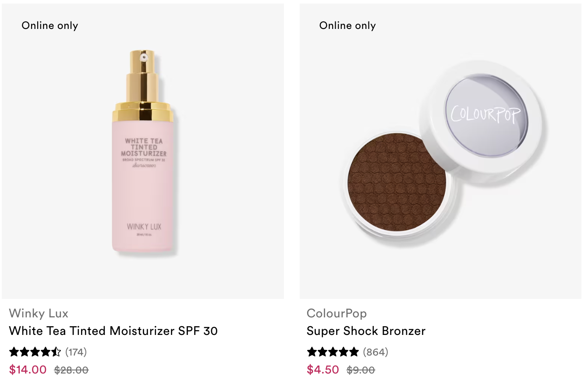Click the struck-through $28.00 original price
Image resolution: width=588 pixels, height=377 pixels.
point(71,370)
